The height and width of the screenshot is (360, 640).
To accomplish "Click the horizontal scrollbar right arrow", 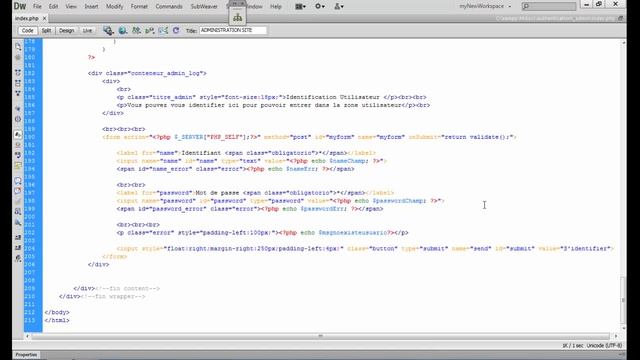I will pos(616,336).
